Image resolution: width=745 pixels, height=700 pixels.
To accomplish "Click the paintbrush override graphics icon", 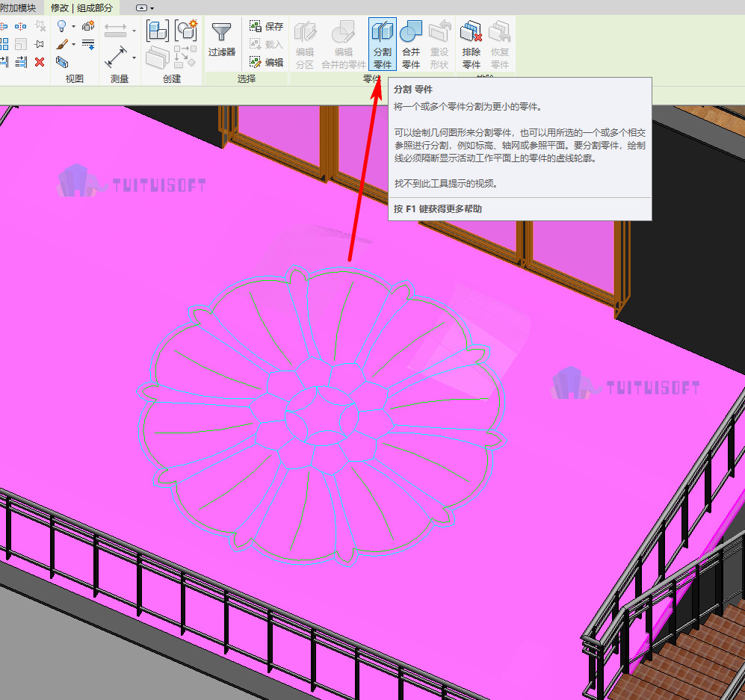I will click(62, 44).
